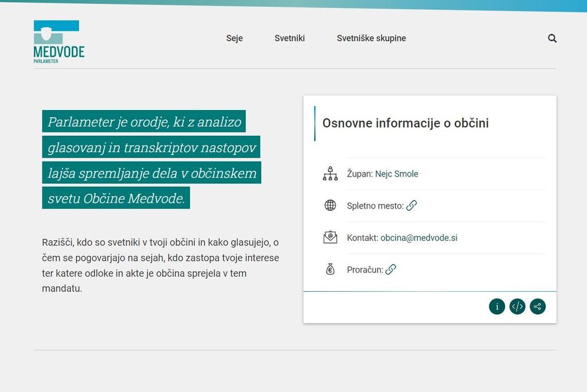This screenshot has width=587, height=392.
Task: Click the Spletno mesto label text
Action: (375, 206)
